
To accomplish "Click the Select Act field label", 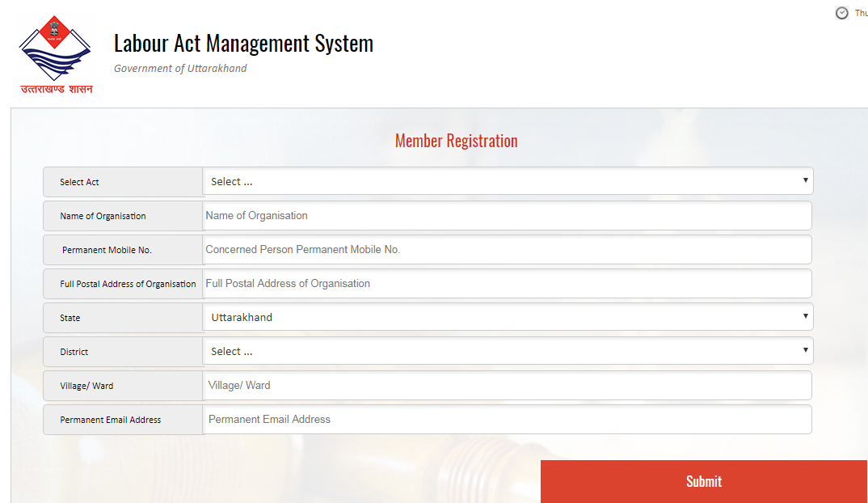I will click(79, 183).
